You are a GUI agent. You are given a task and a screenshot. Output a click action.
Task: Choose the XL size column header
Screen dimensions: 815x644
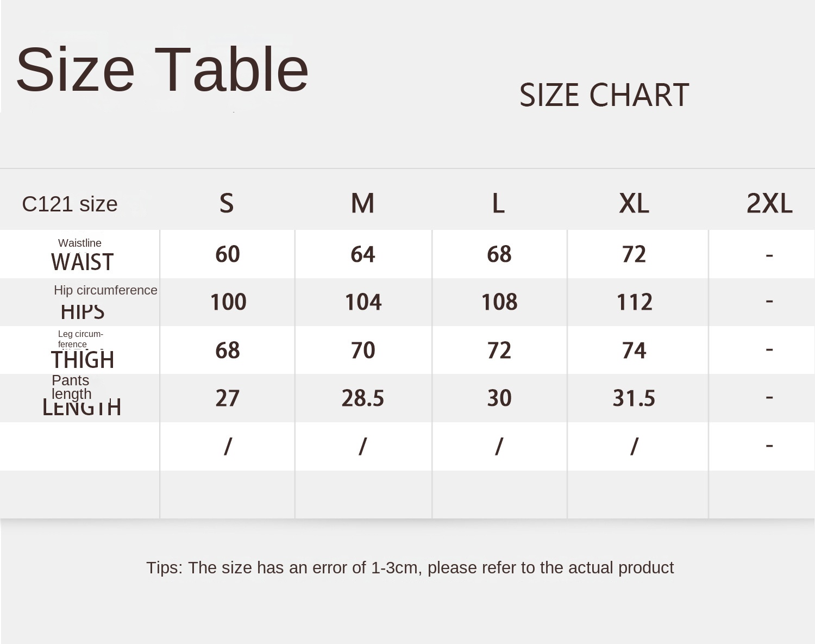click(x=634, y=203)
